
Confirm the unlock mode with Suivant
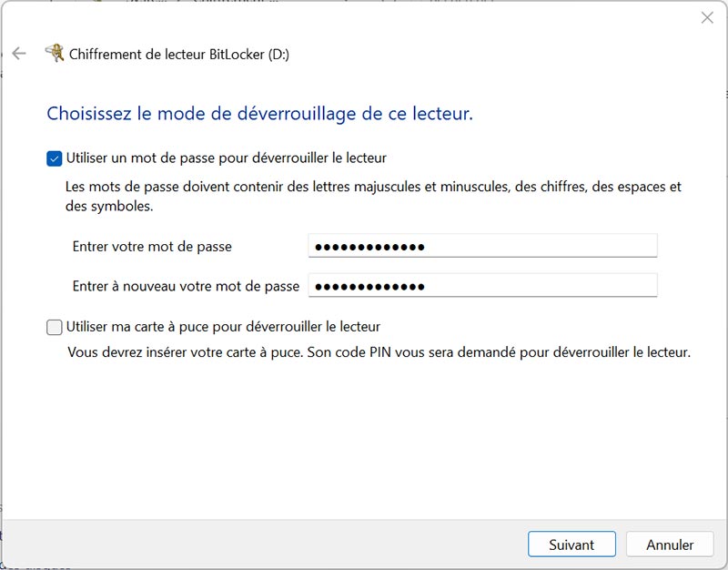tap(571, 544)
